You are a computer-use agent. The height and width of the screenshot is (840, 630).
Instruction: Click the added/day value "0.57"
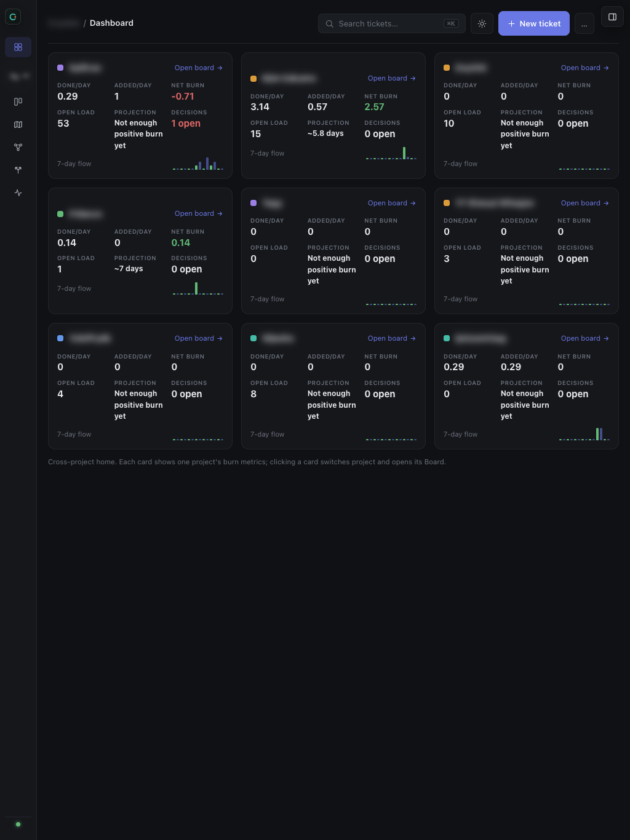(317, 107)
